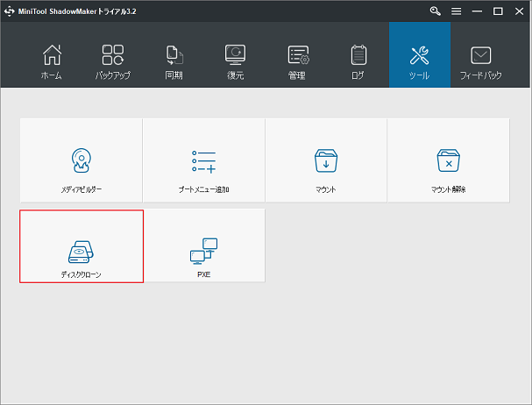
Task: Click the マウント label text
Action: 326,189
